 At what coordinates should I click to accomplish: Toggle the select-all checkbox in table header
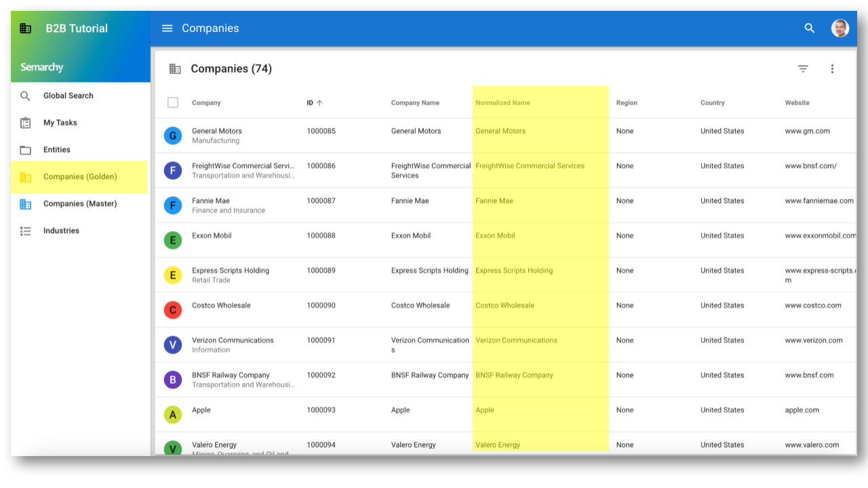(x=173, y=102)
